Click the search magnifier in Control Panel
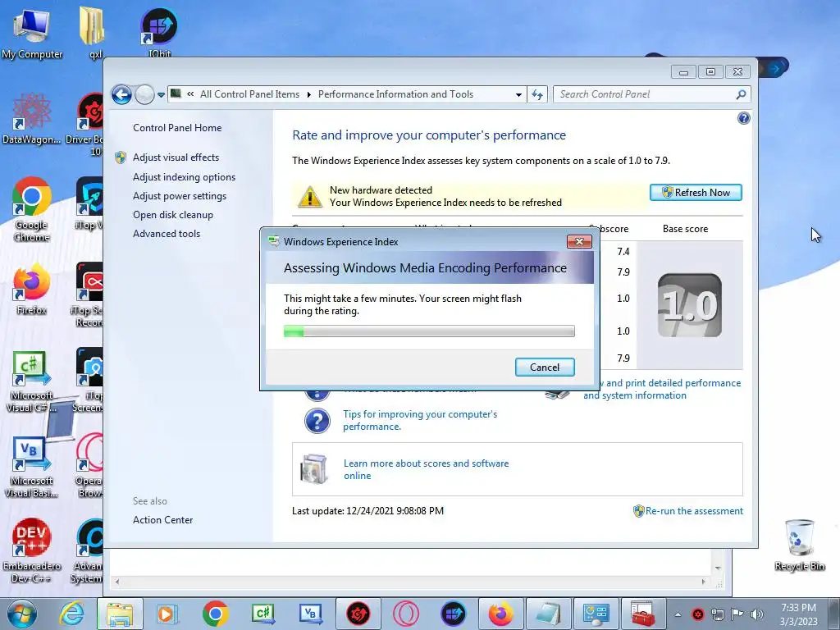840x630 pixels. (741, 95)
